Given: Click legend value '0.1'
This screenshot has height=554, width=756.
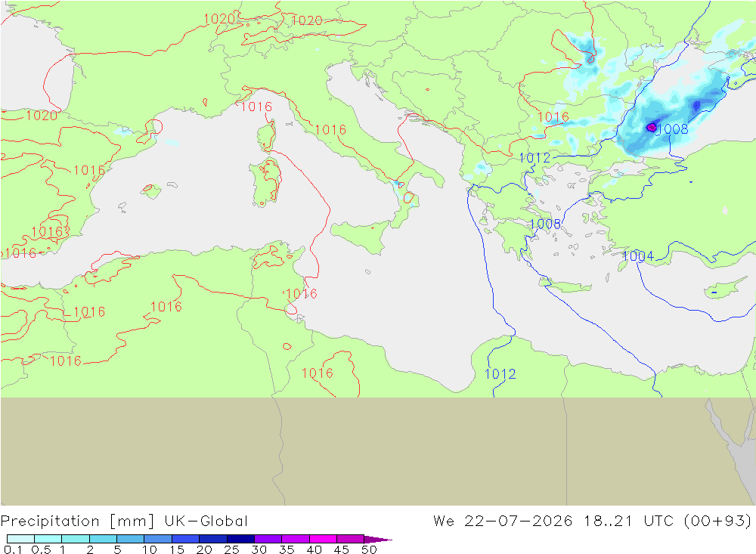Looking at the screenshot, I should tap(12, 549).
